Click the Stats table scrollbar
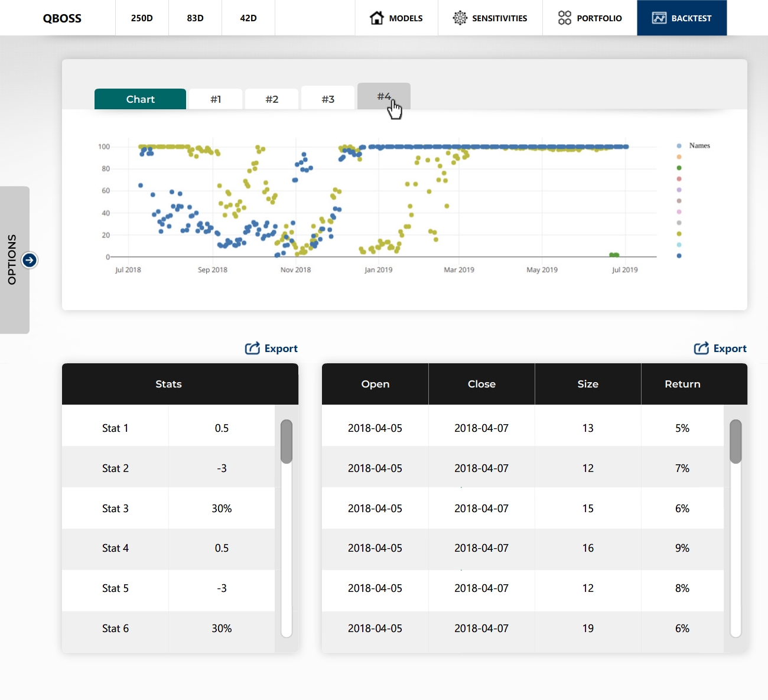Image resolution: width=768 pixels, height=700 pixels. pos(287,441)
